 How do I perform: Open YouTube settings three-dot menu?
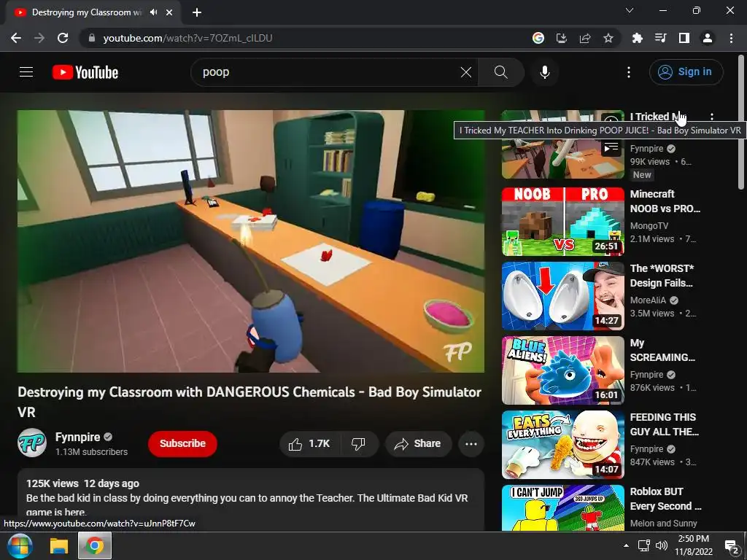629,72
